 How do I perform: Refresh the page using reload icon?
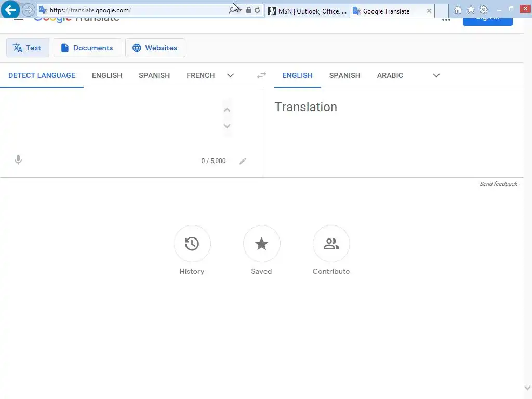257,10
